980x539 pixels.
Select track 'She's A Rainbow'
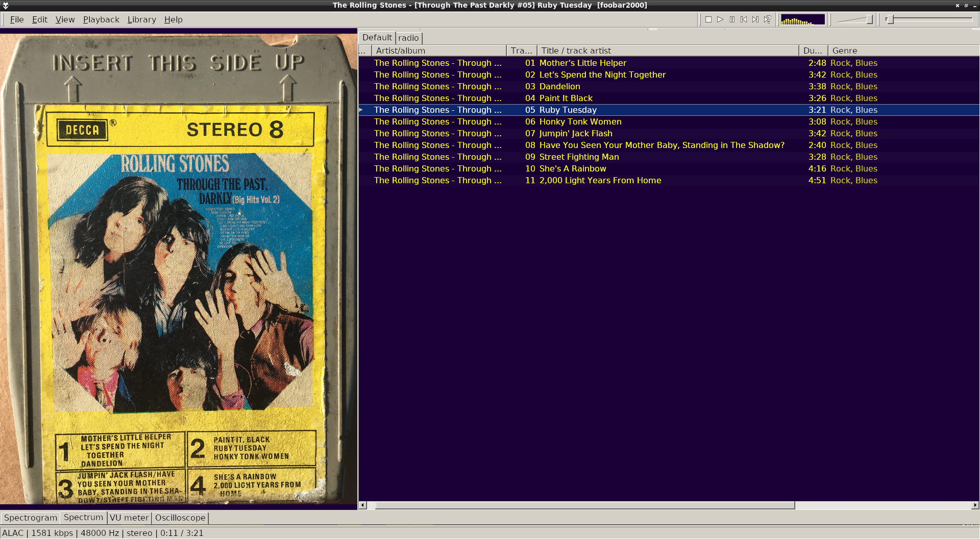tap(669, 168)
